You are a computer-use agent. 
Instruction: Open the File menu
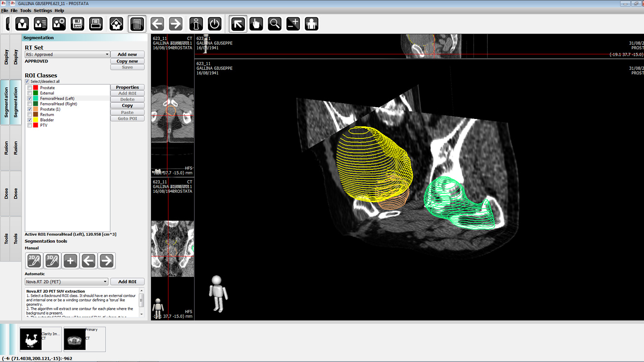(x=14, y=10)
